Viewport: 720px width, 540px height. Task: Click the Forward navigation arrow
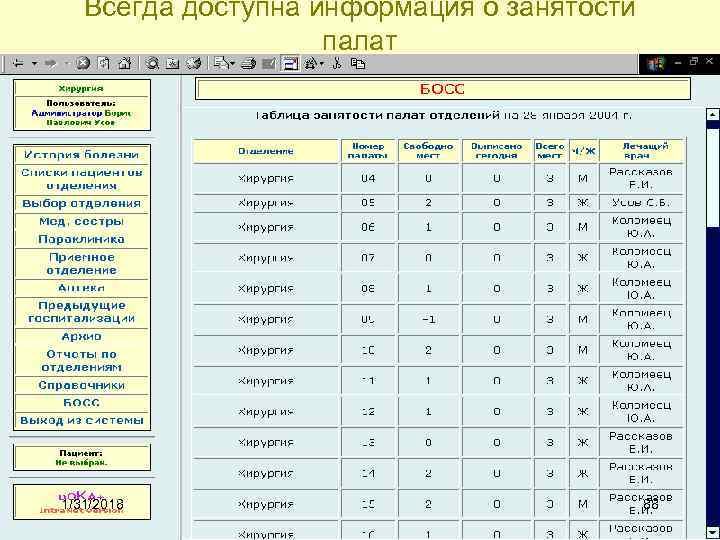pyautogui.click(x=50, y=63)
